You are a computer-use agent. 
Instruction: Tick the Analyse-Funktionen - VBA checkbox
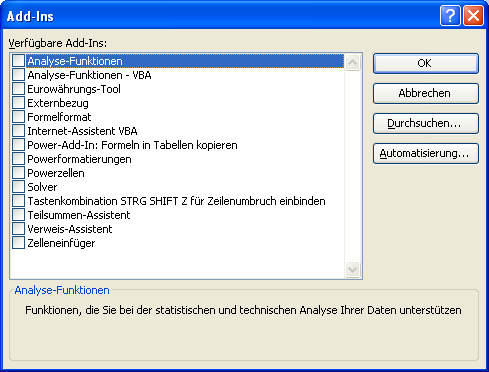18,75
